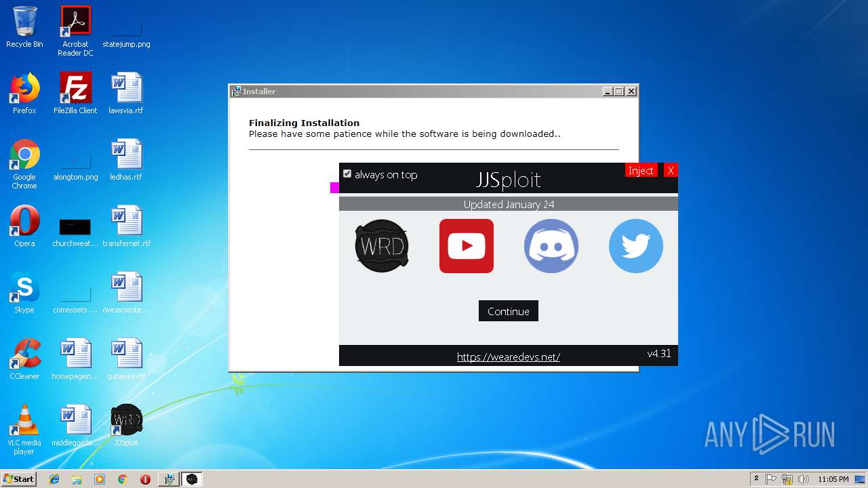This screenshot has width=868, height=488.
Task: Close the Installer window
Action: click(631, 91)
